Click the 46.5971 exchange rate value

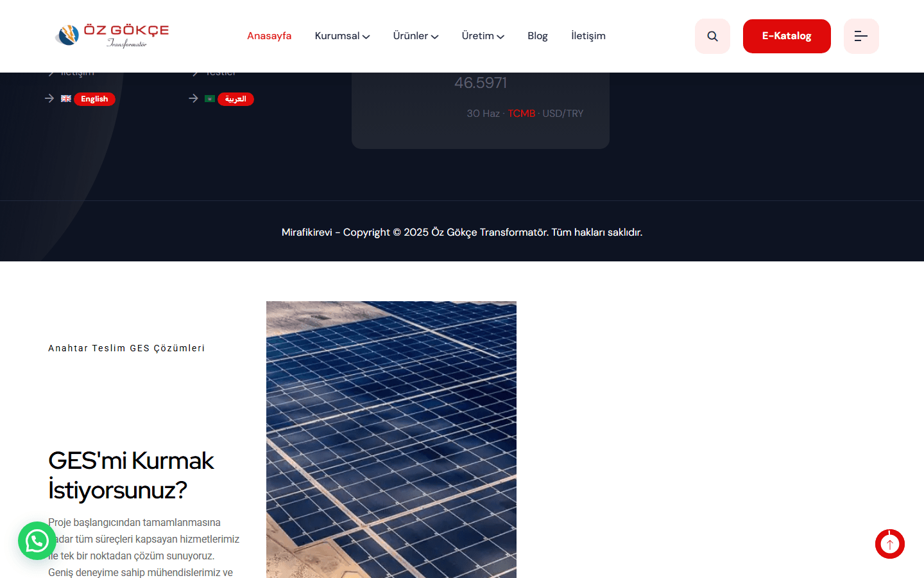[481, 83]
